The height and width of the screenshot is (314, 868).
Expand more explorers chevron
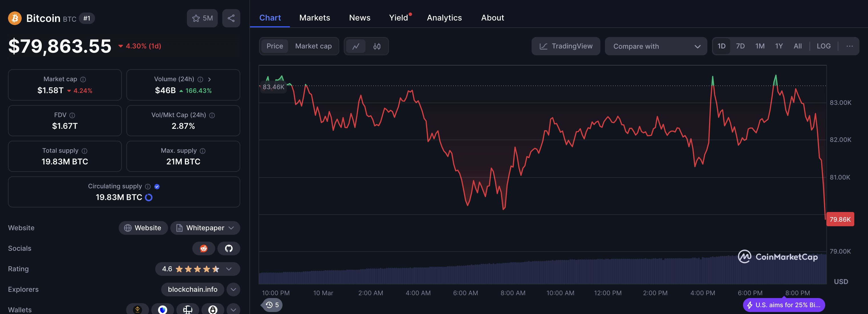coord(233,289)
